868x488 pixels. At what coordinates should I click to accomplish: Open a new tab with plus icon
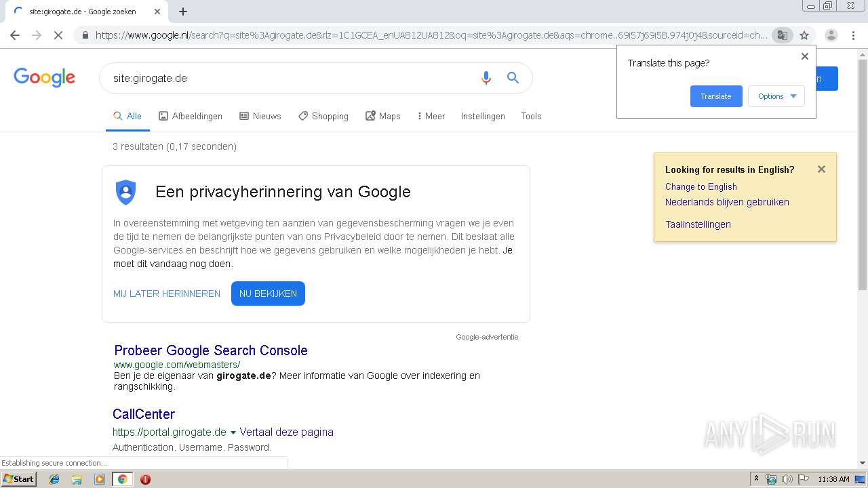(x=183, y=12)
